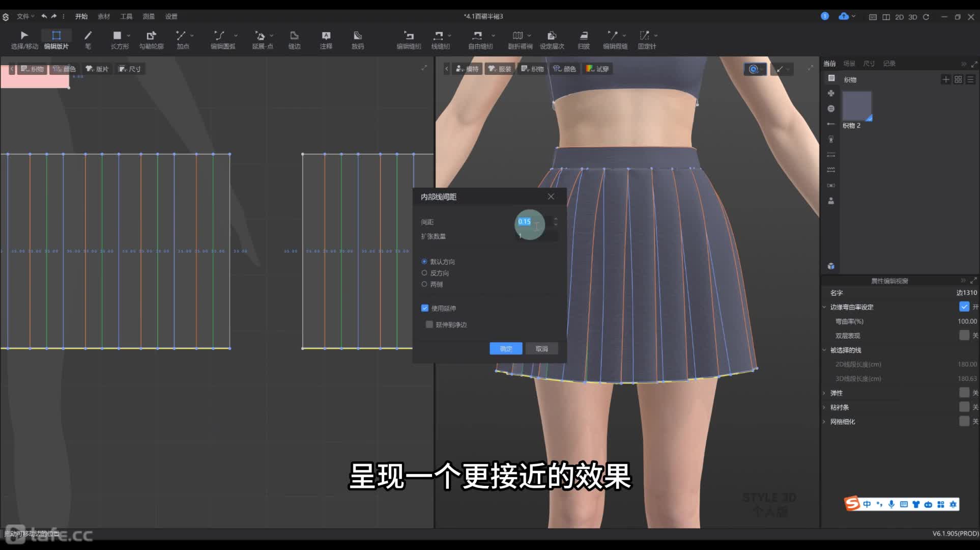
Task: Open the 长方形 tool dropdown arrow
Action: pos(128,36)
